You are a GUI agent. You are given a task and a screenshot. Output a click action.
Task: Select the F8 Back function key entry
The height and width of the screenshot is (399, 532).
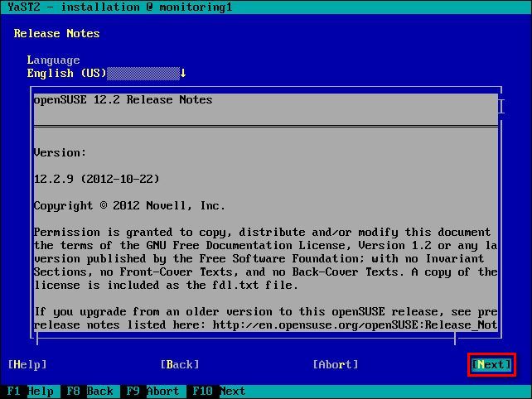pyautogui.click(x=90, y=392)
